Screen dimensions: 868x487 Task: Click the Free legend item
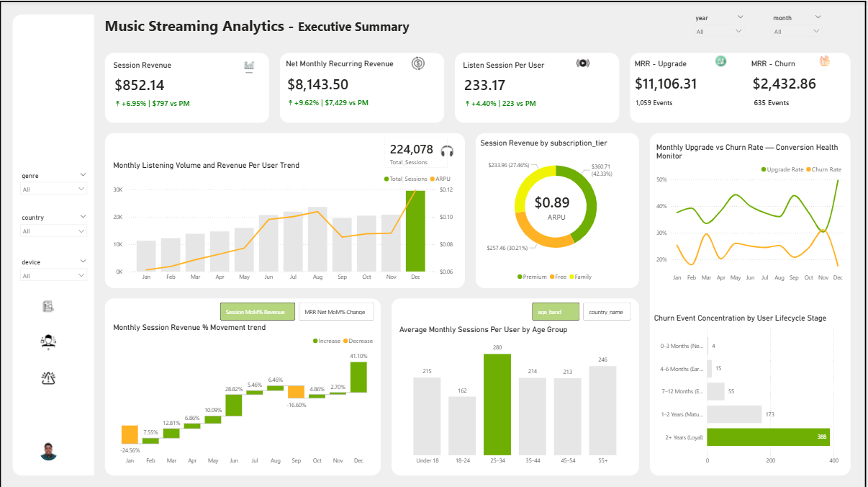(x=559, y=277)
